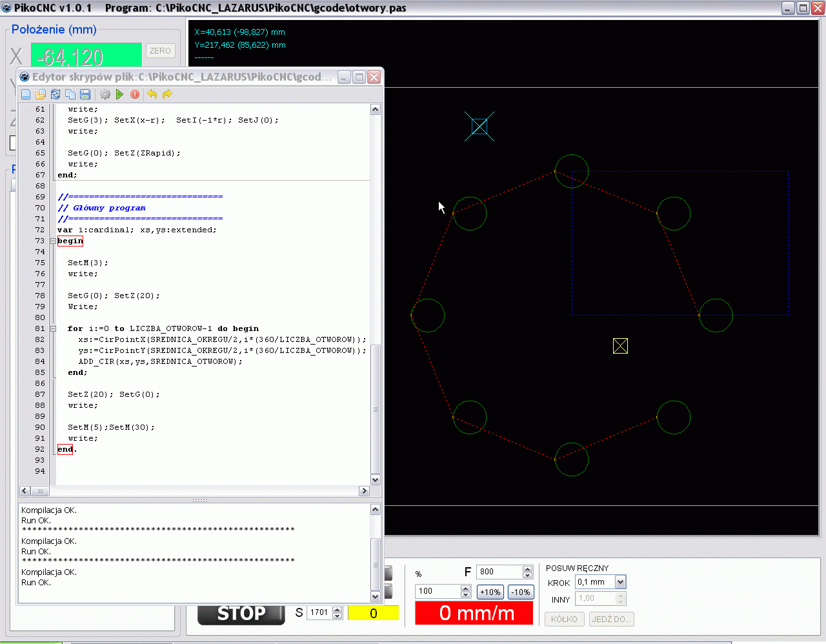Click the percent field showing 100
The width and height of the screenshot is (826, 644).
pos(439,591)
